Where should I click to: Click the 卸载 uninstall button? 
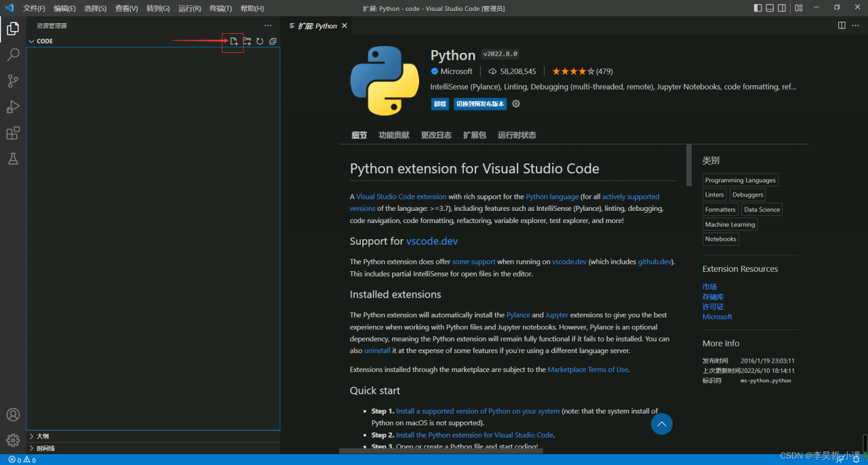440,104
